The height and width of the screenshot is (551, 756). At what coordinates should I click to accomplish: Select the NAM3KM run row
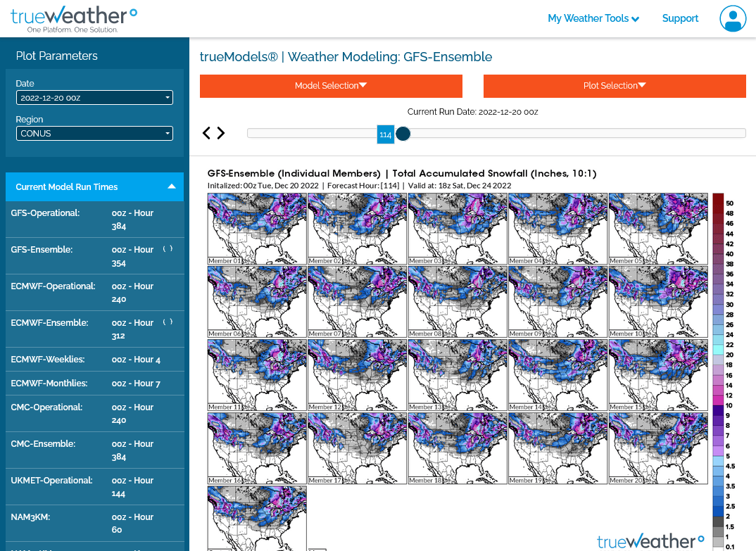(x=94, y=523)
